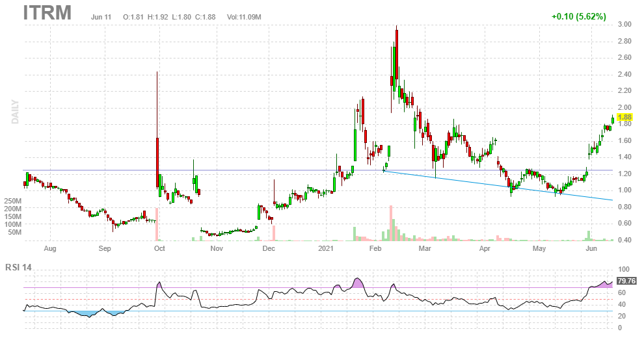The height and width of the screenshot is (338, 644).
Task: Click the 1.00 price axis label
Action: pyautogui.click(x=624, y=190)
